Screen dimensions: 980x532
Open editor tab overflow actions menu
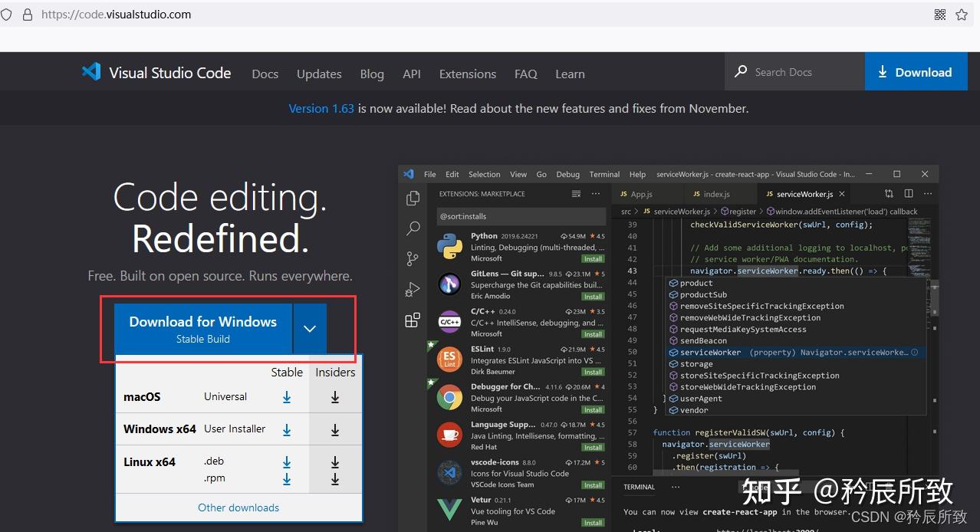927,194
